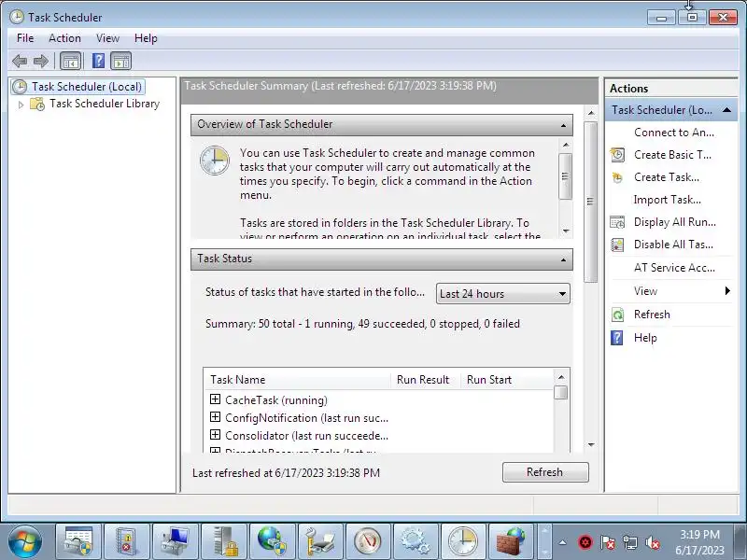Image resolution: width=747 pixels, height=560 pixels.
Task: Open the Task Scheduler clock taskbar icon
Action: click(x=462, y=541)
